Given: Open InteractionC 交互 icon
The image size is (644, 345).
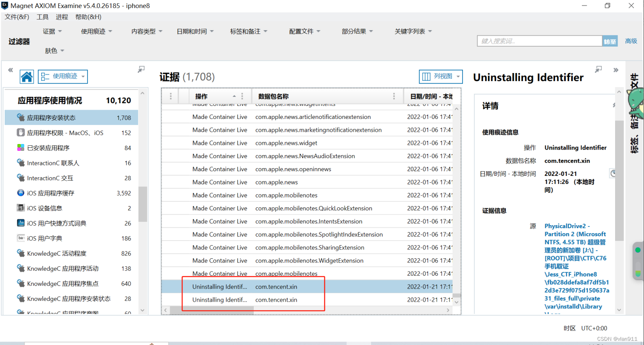Looking at the screenshot, I should pyautogui.click(x=20, y=178).
